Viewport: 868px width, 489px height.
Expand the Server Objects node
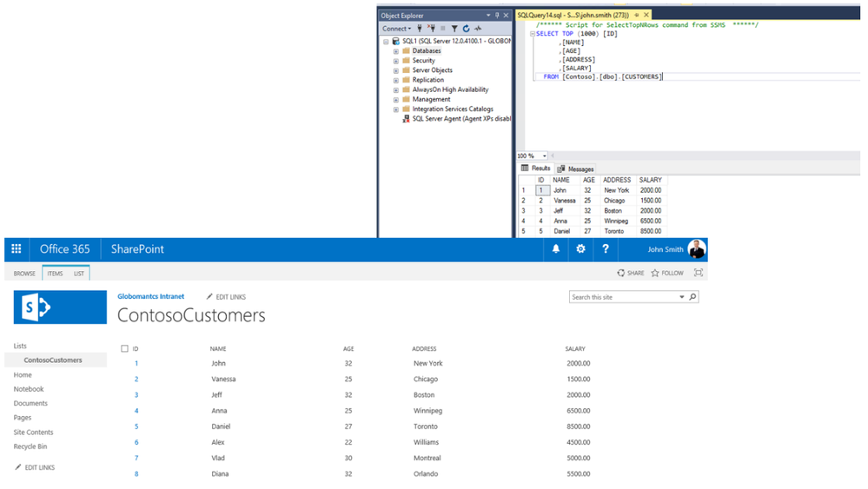coord(396,70)
